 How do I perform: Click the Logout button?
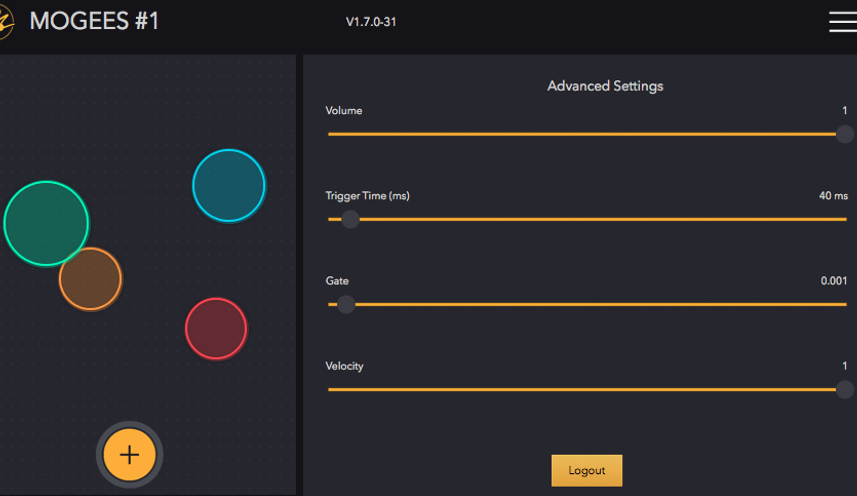pos(586,470)
